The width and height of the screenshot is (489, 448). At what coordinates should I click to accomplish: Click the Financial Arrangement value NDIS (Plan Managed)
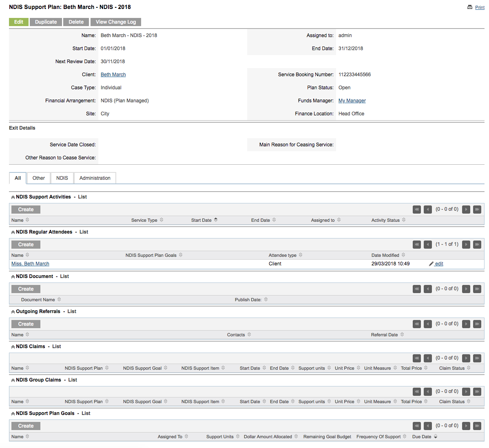[x=125, y=101]
